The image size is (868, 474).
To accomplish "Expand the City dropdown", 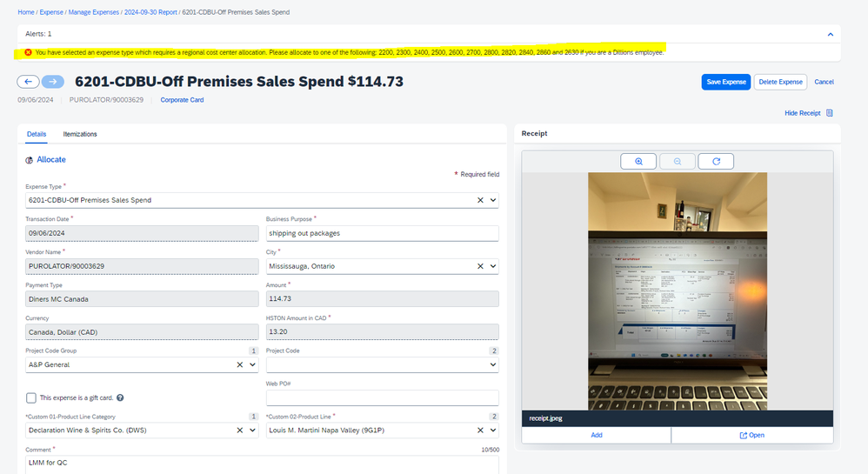I will pos(492,266).
